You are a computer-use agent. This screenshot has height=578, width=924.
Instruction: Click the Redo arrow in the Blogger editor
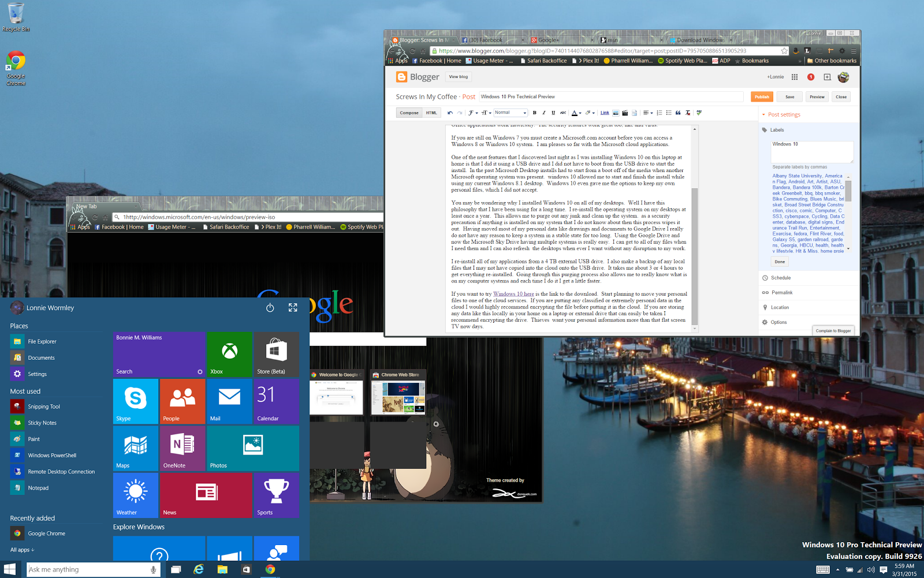(460, 113)
